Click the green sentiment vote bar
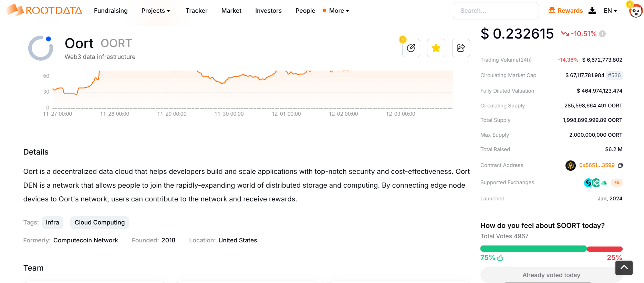Screen dimensions: 644x283 (x=533, y=249)
